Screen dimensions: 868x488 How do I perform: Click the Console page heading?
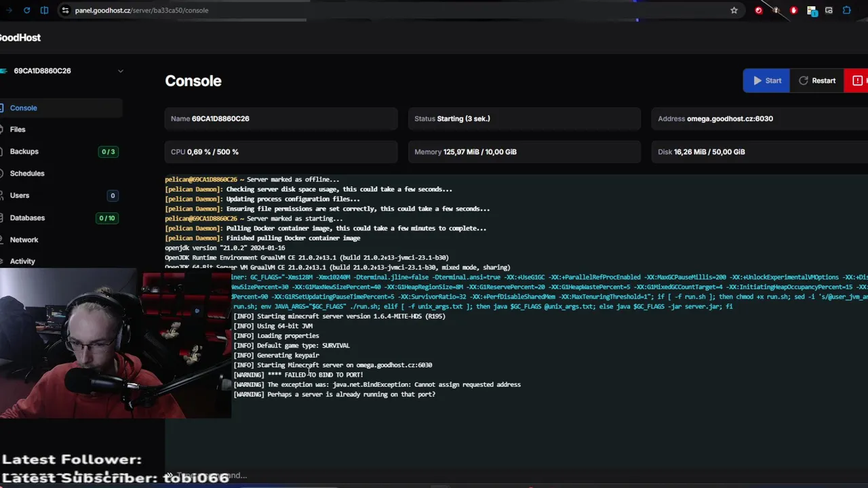(193, 81)
